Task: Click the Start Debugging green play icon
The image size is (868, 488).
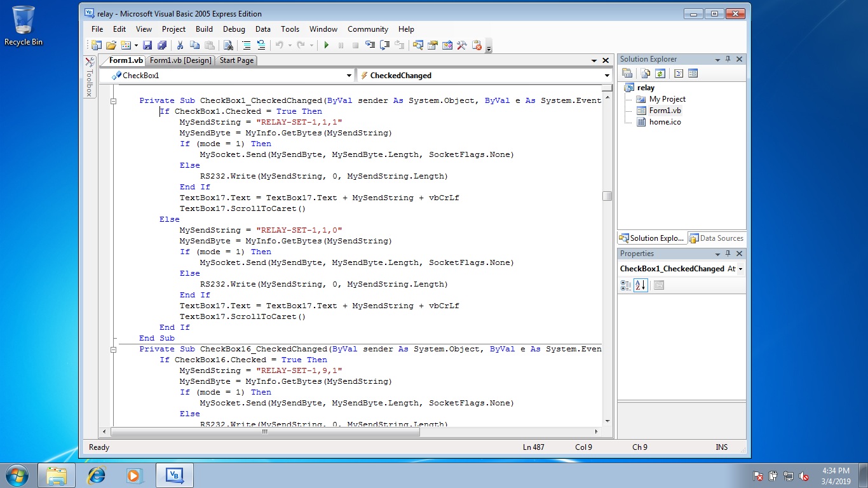Action: pyautogui.click(x=327, y=45)
